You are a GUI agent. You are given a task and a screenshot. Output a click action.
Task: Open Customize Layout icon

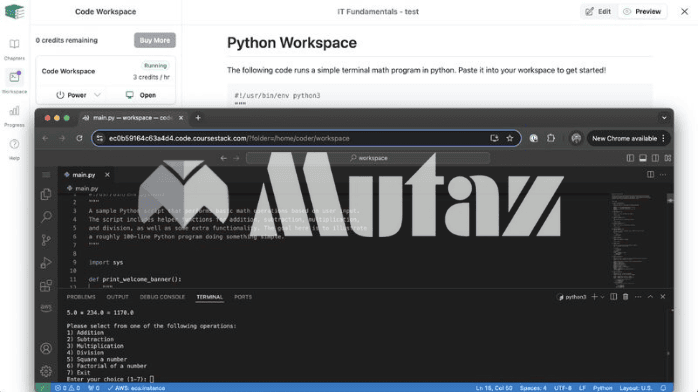[x=668, y=158]
